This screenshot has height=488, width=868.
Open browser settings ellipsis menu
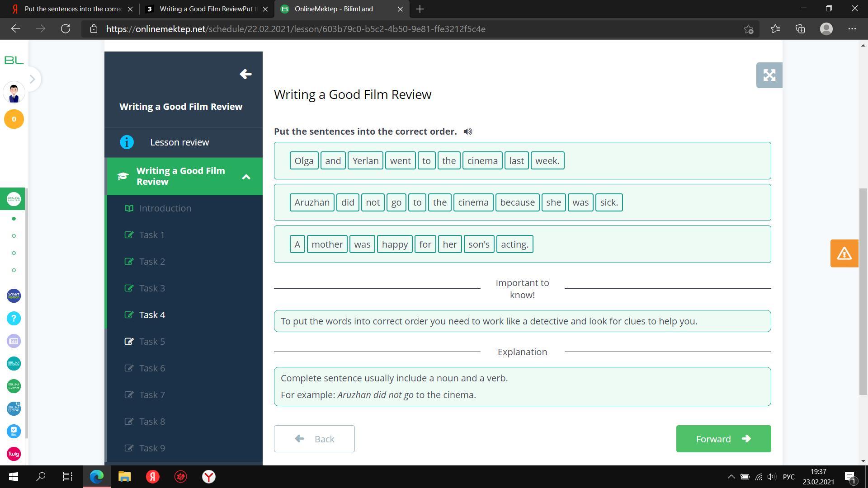(852, 29)
